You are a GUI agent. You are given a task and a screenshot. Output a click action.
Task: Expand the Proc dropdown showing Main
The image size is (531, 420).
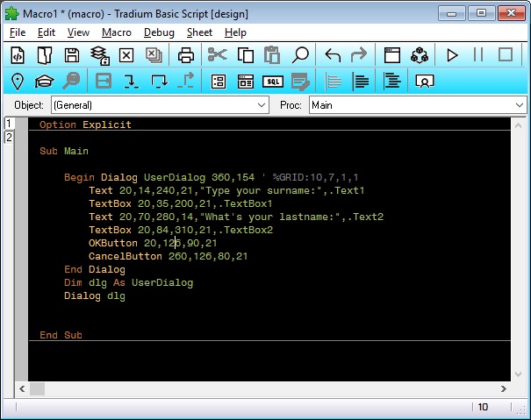click(x=518, y=105)
